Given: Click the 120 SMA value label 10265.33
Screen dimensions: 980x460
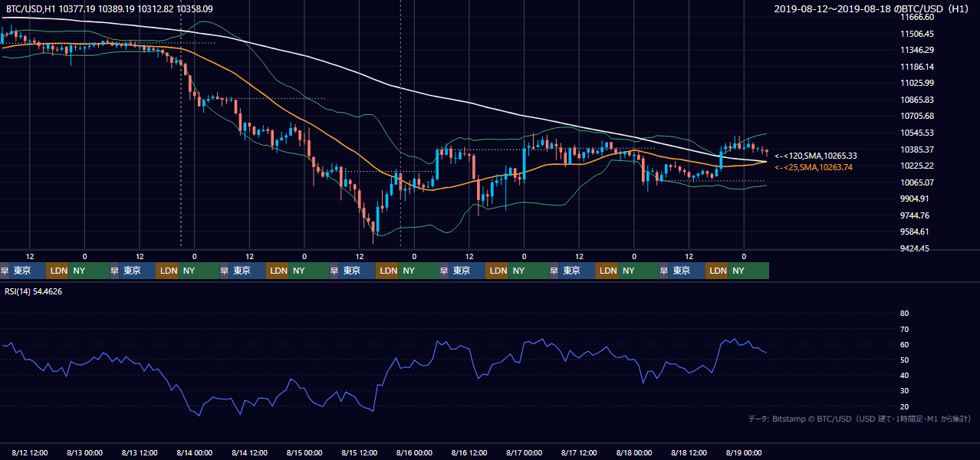Looking at the screenshot, I should pyautogui.click(x=815, y=156).
